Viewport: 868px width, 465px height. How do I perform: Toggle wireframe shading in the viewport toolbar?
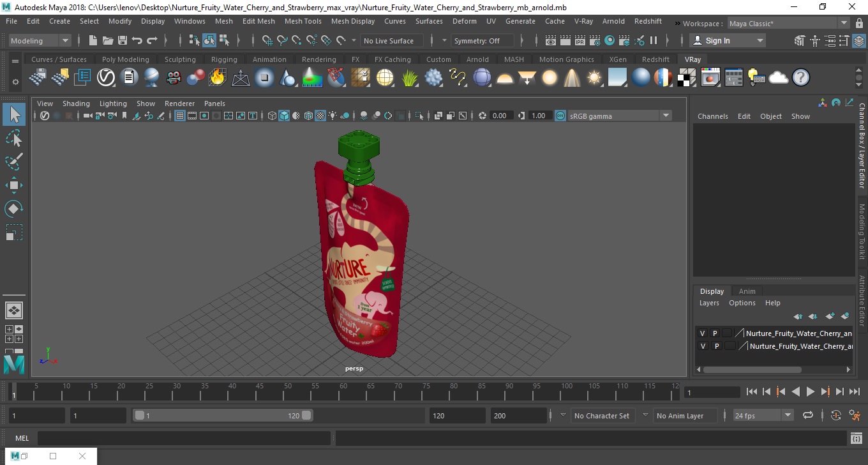tap(273, 116)
